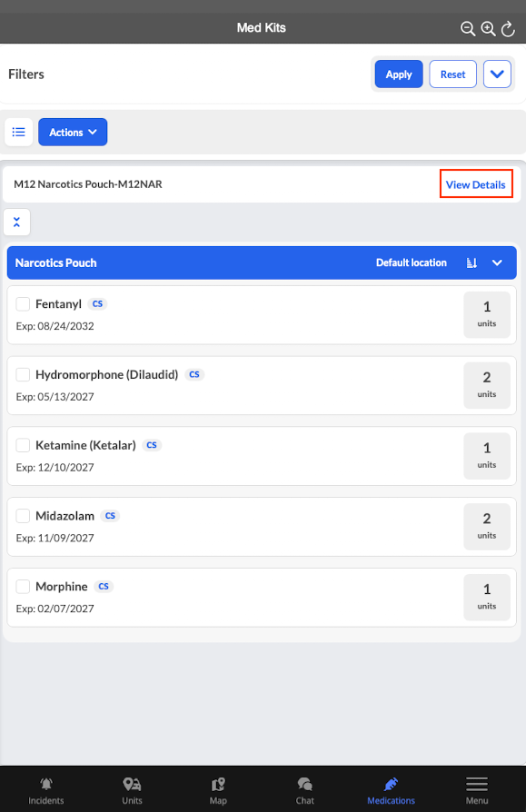Click the Midazolam 2 units box
Viewport: 526px width, 812px height.
(487, 527)
